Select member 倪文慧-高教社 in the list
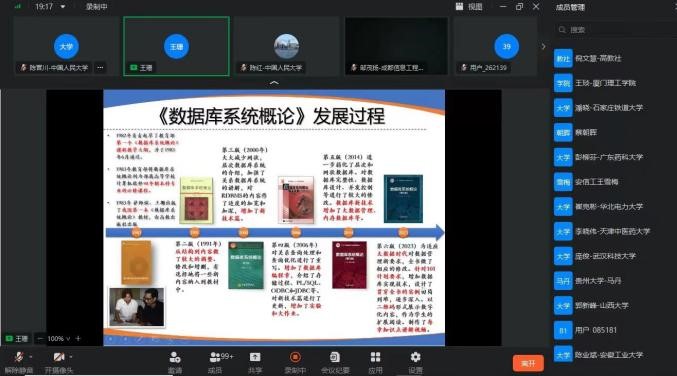 [x=615, y=58]
